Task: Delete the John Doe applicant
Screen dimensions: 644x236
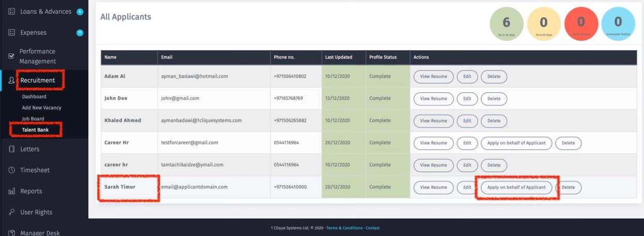Action: 494,99
